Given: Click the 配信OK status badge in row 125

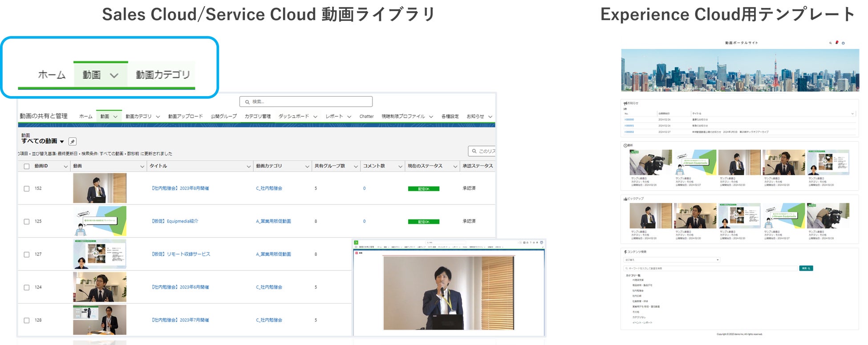Looking at the screenshot, I should pos(424,222).
